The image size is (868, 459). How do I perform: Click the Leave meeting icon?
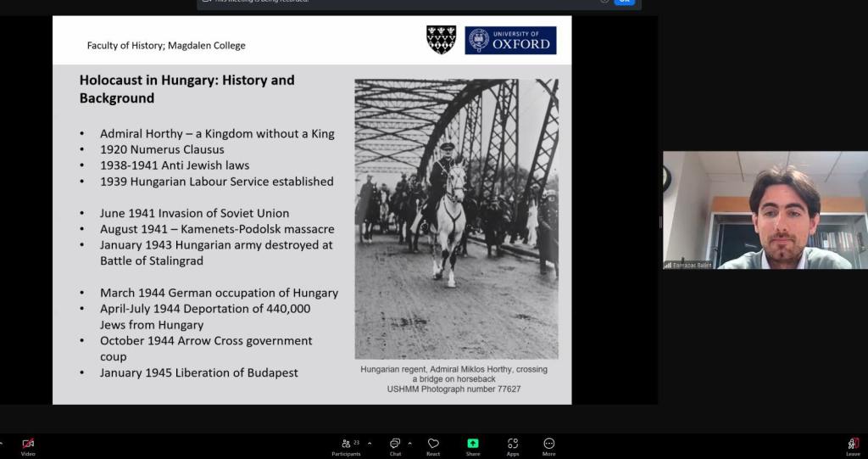click(x=853, y=444)
